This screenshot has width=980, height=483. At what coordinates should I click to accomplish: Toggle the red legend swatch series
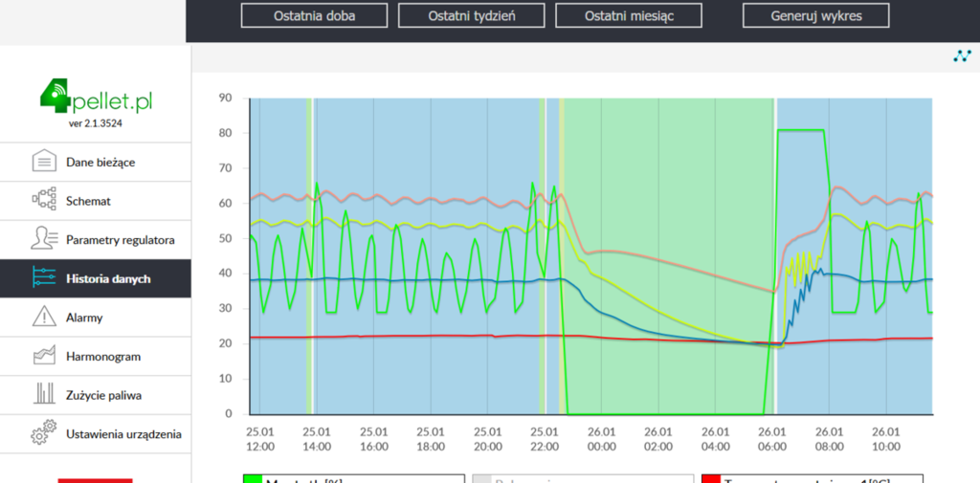(711, 479)
